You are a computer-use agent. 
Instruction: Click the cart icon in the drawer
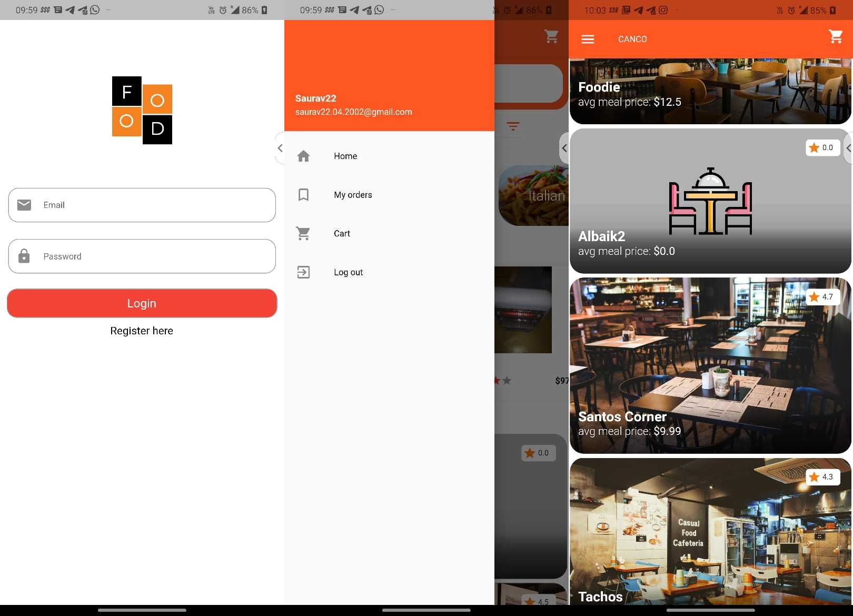point(303,234)
